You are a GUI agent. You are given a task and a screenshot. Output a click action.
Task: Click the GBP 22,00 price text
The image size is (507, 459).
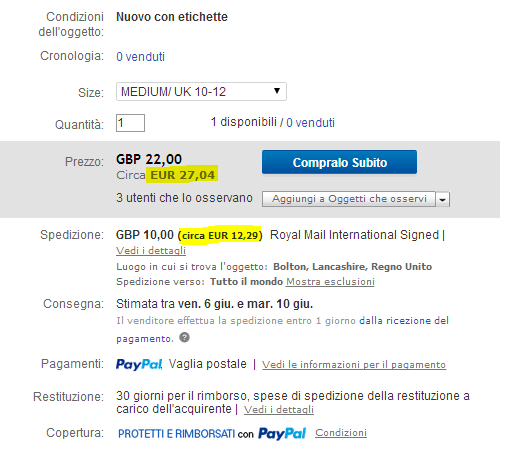coord(149,159)
